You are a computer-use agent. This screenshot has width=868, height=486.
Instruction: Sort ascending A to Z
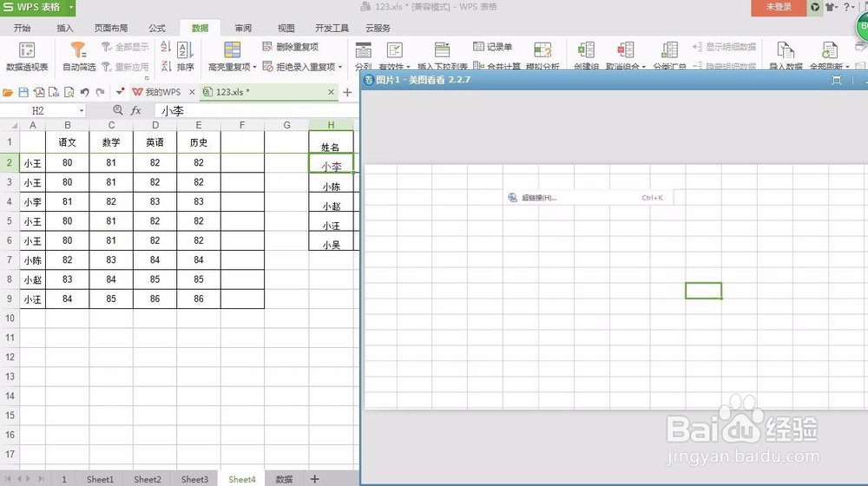pyautogui.click(x=166, y=47)
